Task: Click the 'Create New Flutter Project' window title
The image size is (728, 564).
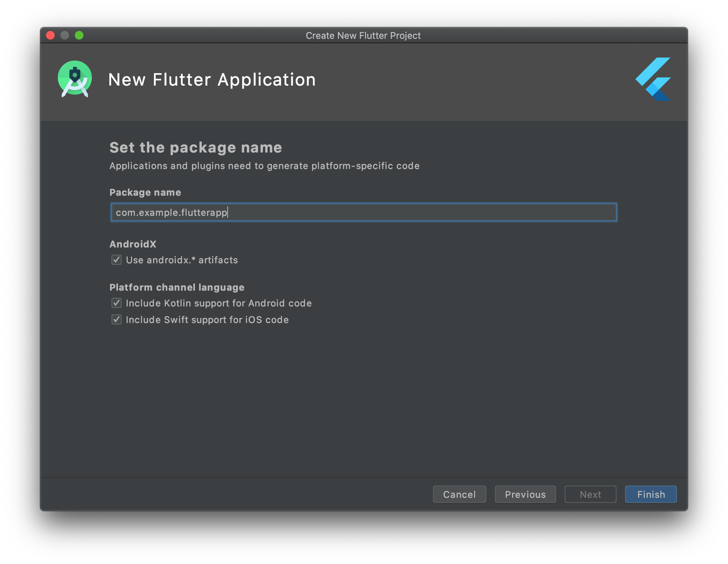Action: (x=363, y=35)
